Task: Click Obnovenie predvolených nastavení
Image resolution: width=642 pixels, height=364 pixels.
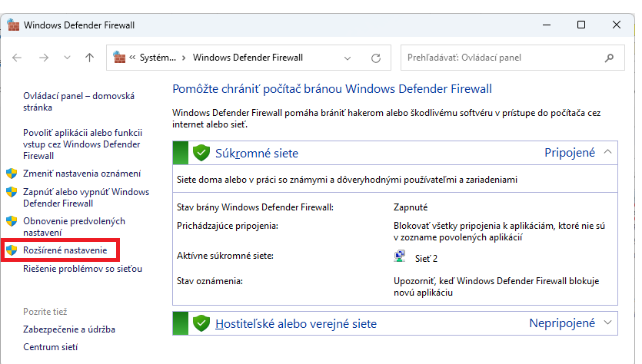Action: pos(74,227)
